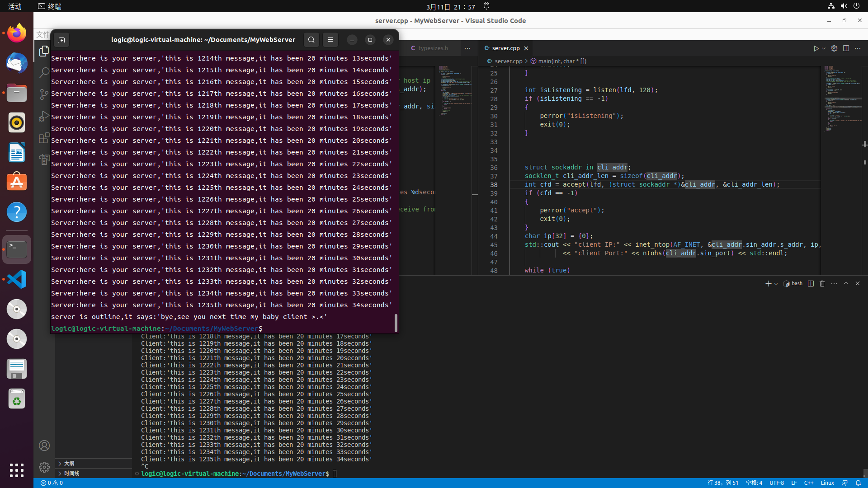Open VS Code Manage gear menu

tap(44, 467)
